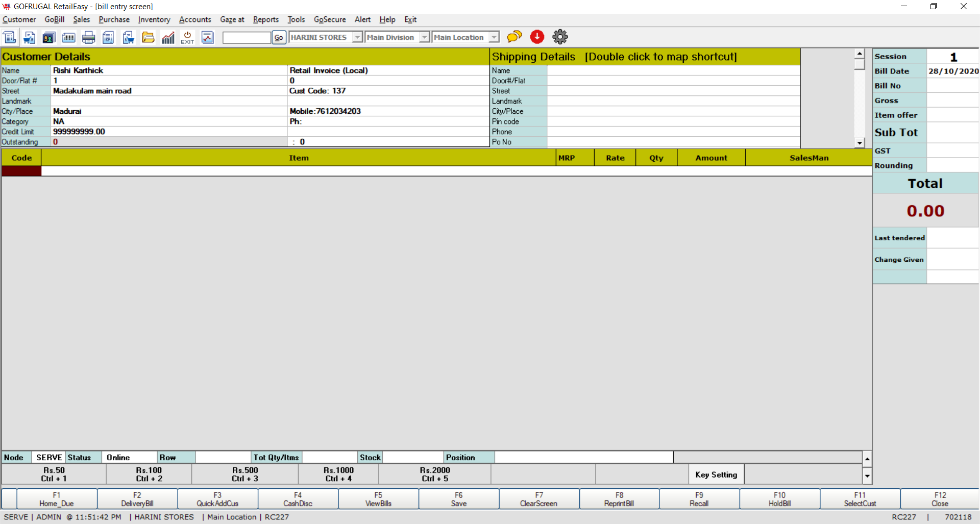Click the quick cash panel scroll down arrow
This screenshot has width=980, height=524.
867,476
